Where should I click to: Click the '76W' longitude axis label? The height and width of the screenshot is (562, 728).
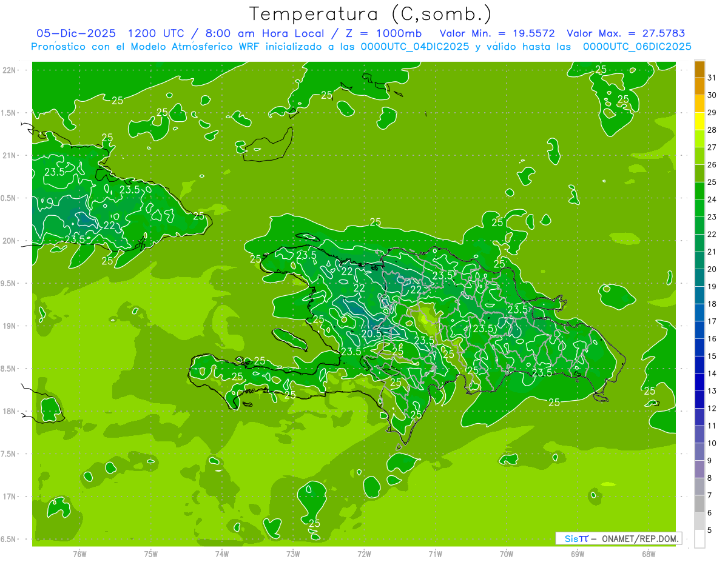point(79,554)
